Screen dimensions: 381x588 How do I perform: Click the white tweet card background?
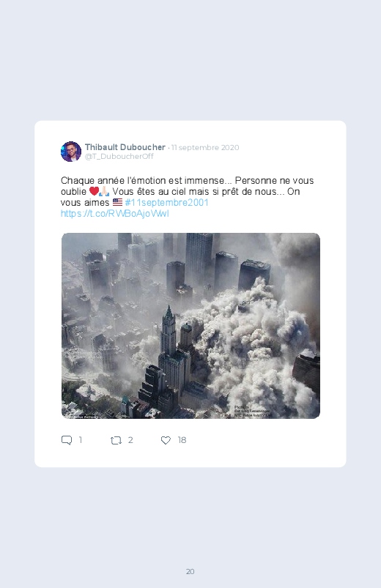coord(190,294)
